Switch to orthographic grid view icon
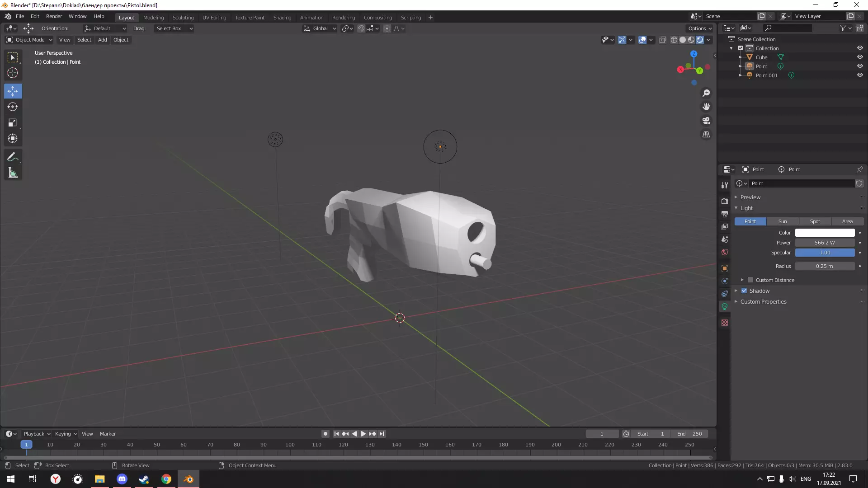 pyautogui.click(x=706, y=135)
